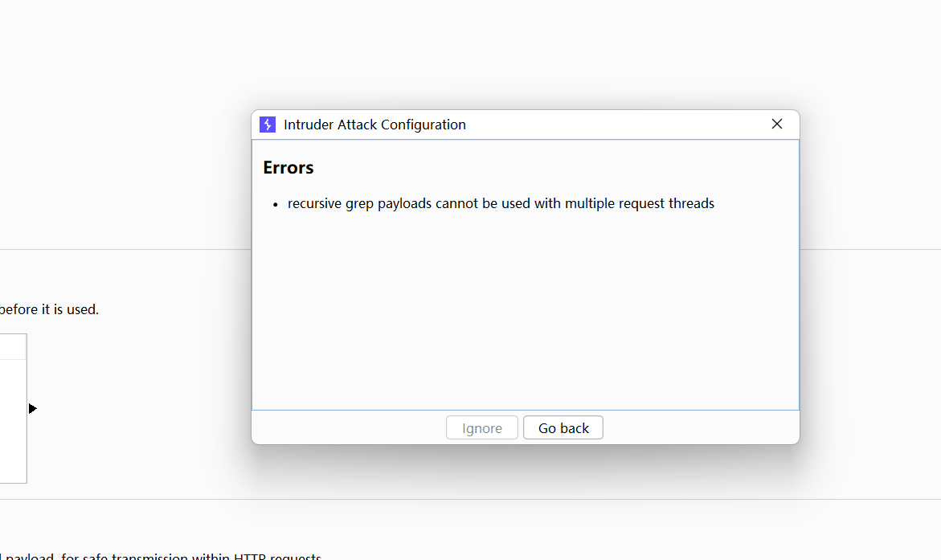This screenshot has height=560, width=941.
Task: Click the greyed-out Ignore button
Action: coord(482,428)
